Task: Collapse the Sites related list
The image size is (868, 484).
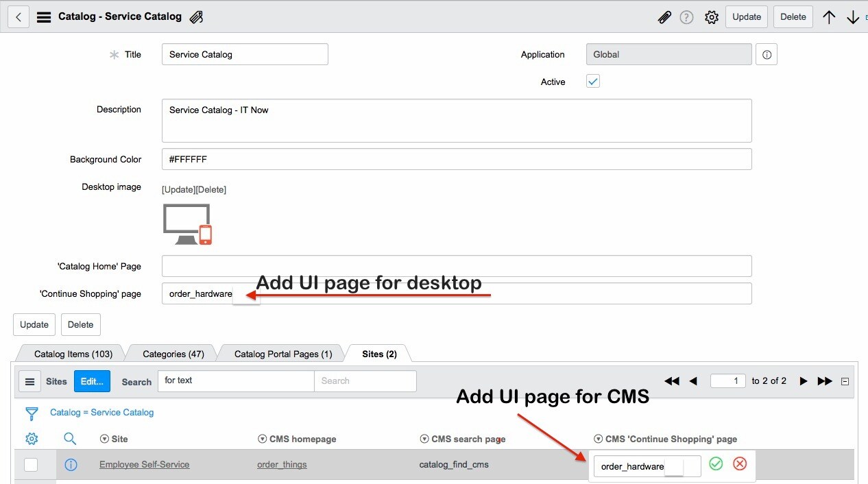Action: point(845,381)
